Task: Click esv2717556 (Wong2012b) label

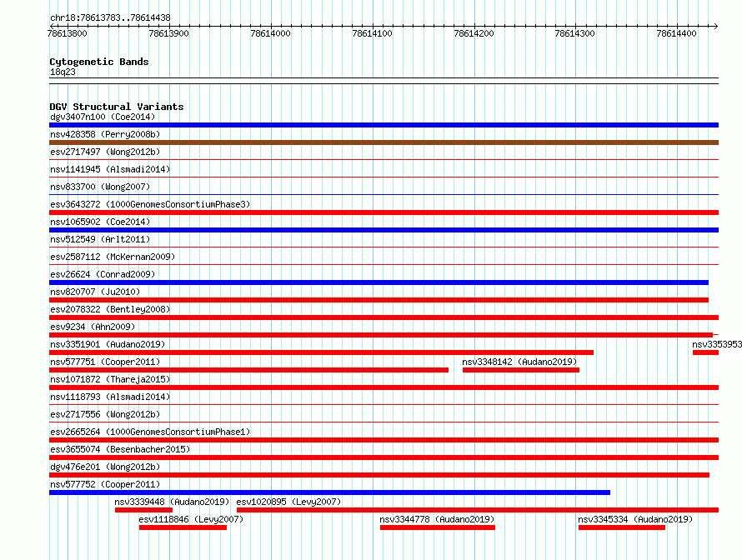Action: pos(105,414)
